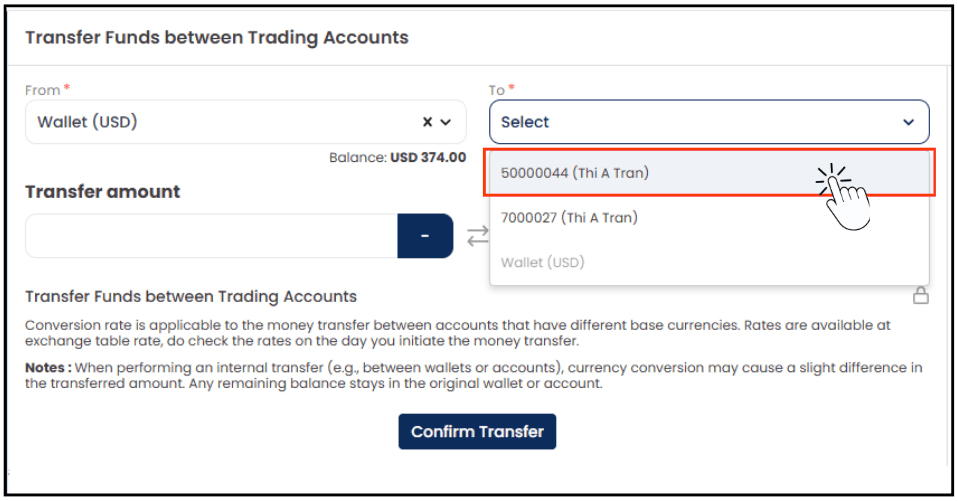Clear the Wallet (USD) selection with X

click(428, 122)
